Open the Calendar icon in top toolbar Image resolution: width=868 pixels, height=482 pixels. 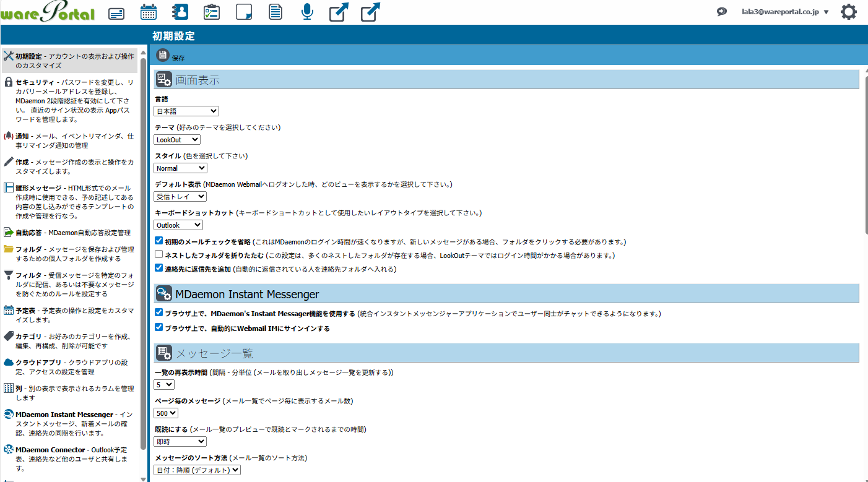(149, 12)
